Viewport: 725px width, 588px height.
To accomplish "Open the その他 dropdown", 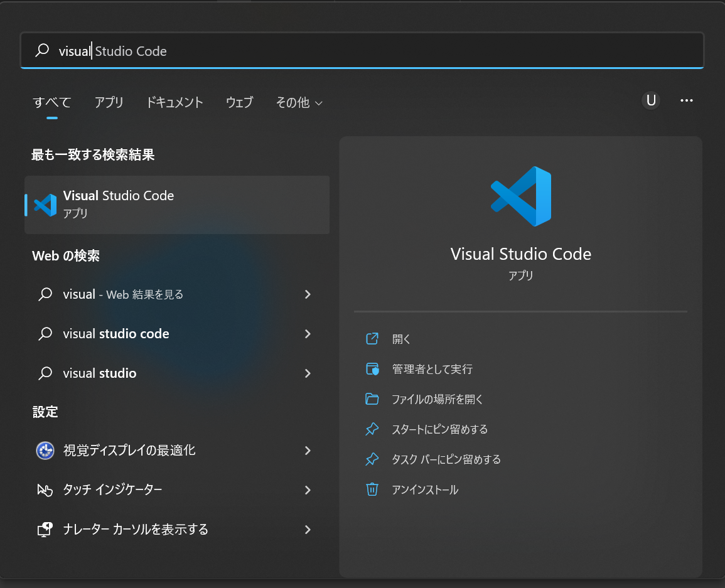I will [x=299, y=102].
